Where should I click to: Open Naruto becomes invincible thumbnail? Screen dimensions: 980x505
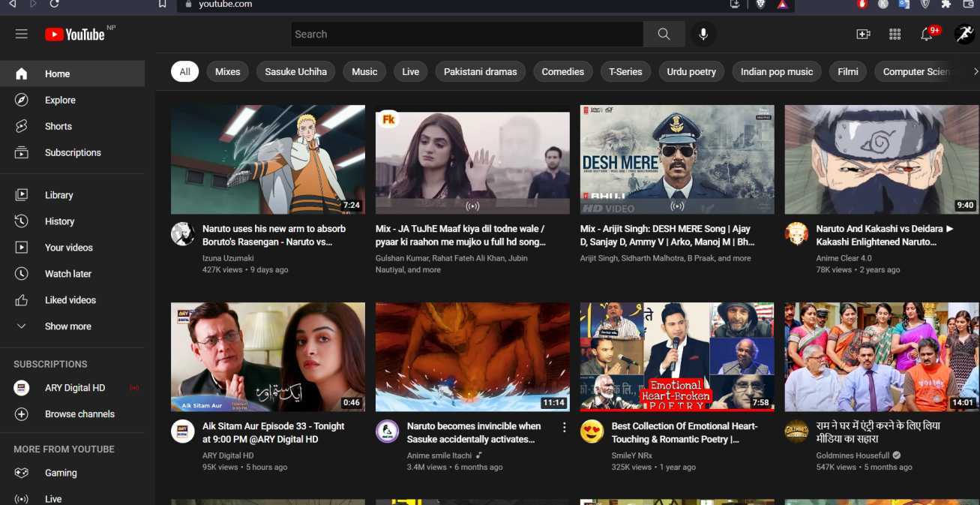[472, 357]
